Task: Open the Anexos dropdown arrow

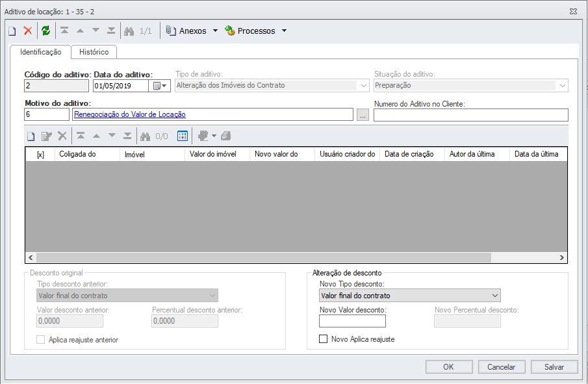Action: (215, 31)
